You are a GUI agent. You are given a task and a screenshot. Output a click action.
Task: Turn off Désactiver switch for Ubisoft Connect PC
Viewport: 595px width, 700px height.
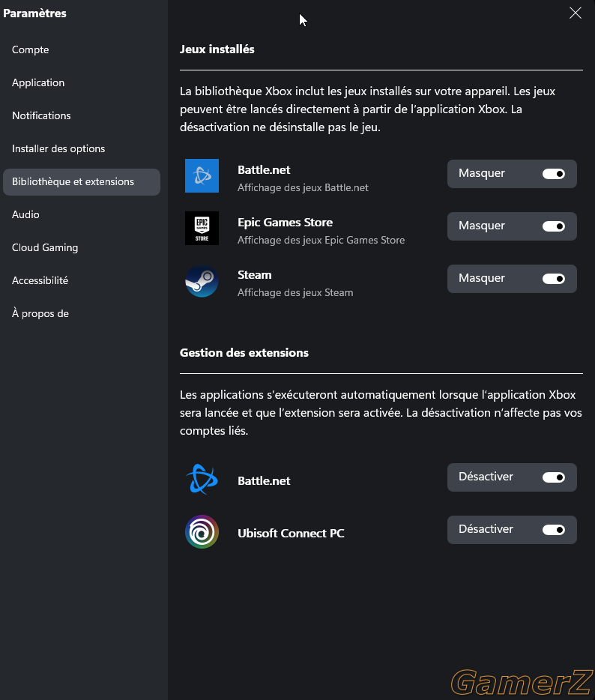[x=554, y=529]
